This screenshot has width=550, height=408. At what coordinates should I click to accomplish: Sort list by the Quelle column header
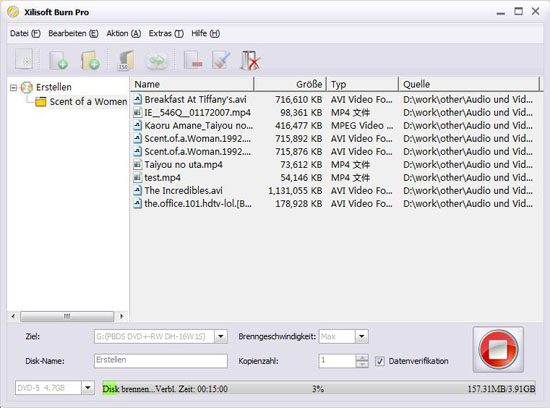469,84
